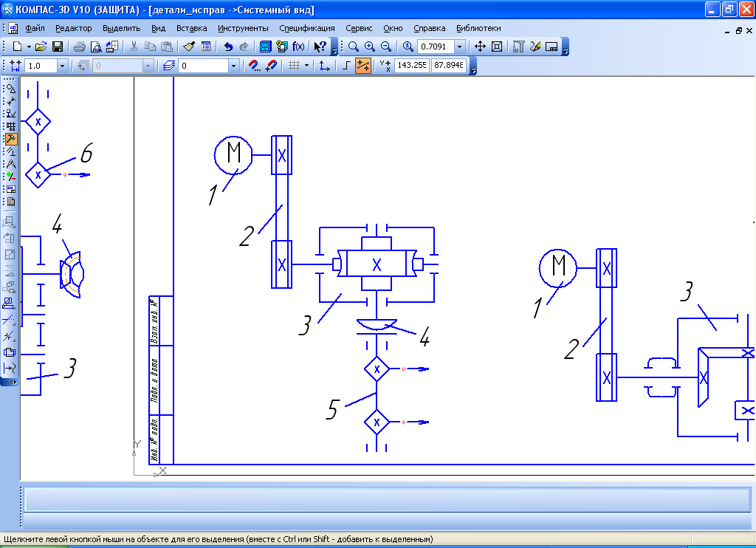Open the Библиотеки menu
Screen dimensions: 756x548
[478, 28]
